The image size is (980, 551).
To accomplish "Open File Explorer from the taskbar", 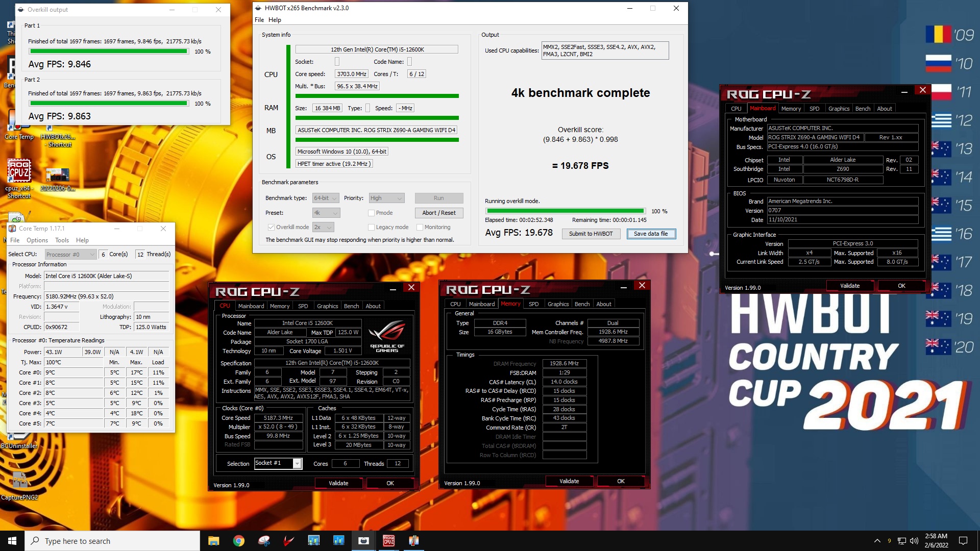I will coord(214,541).
